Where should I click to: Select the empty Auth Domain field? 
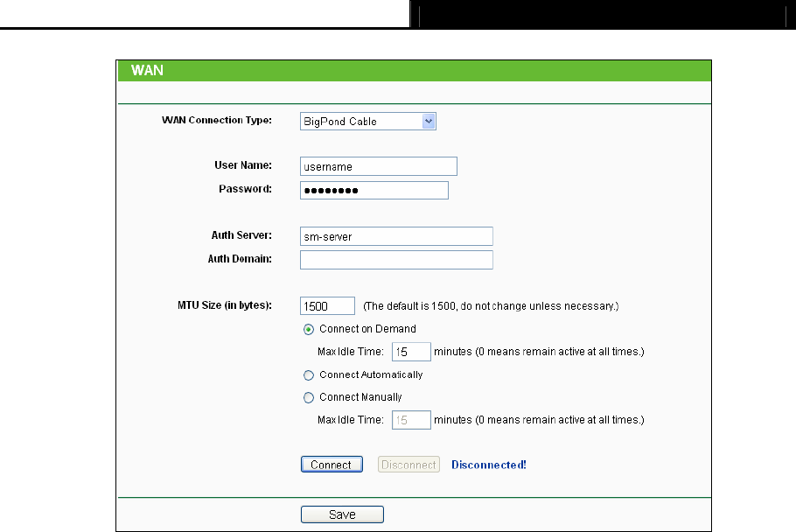tap(396, 260)
